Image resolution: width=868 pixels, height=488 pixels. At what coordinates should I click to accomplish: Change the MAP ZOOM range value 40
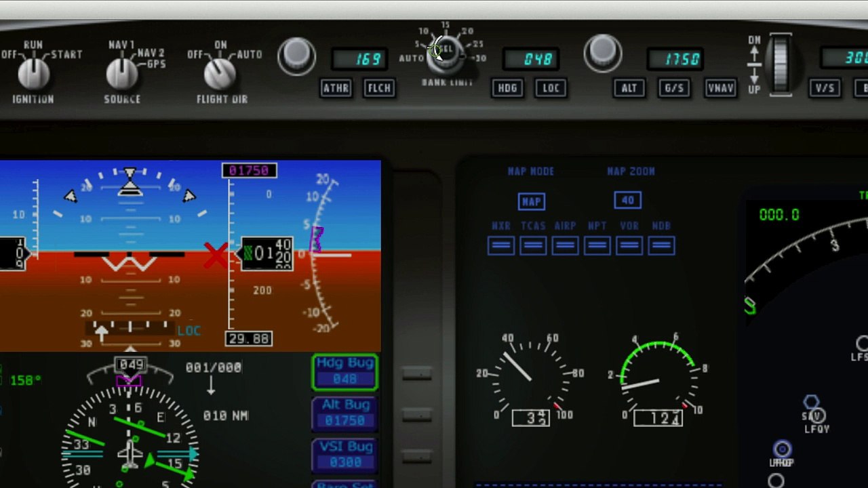coord(628,201)
